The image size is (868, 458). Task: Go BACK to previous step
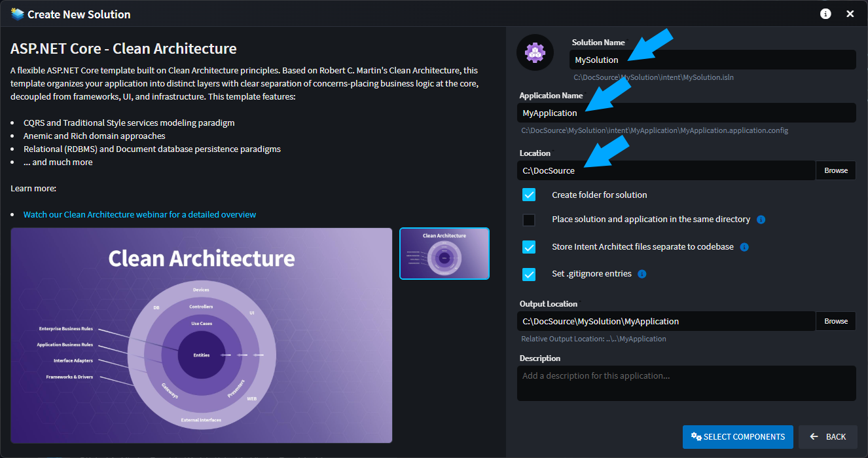[x=828, y=437]
